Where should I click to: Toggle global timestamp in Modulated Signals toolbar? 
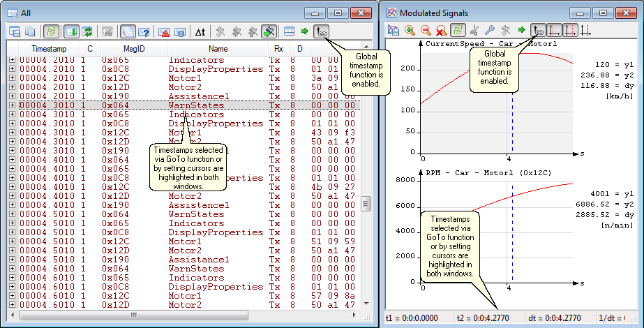point(538,30)
